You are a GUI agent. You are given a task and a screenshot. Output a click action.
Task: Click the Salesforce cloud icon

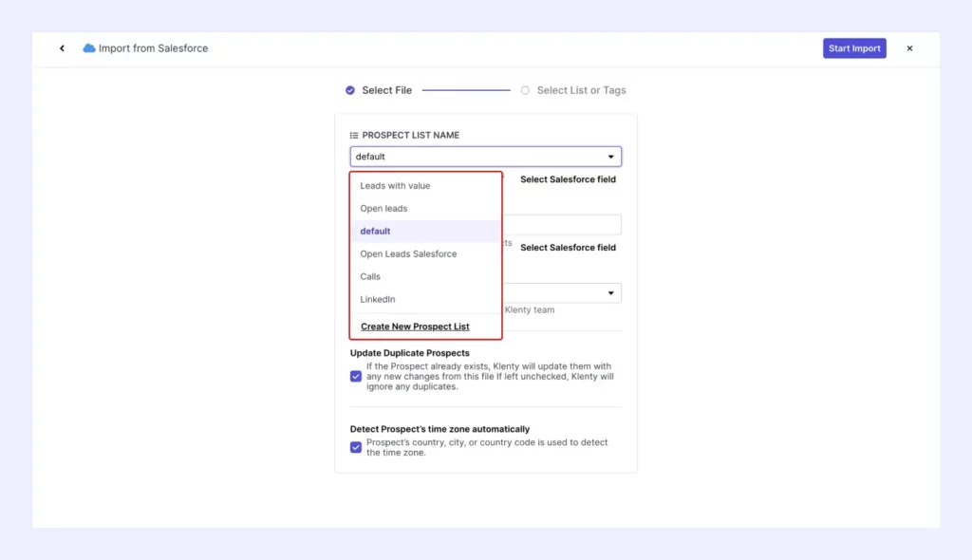click(89, 48)
